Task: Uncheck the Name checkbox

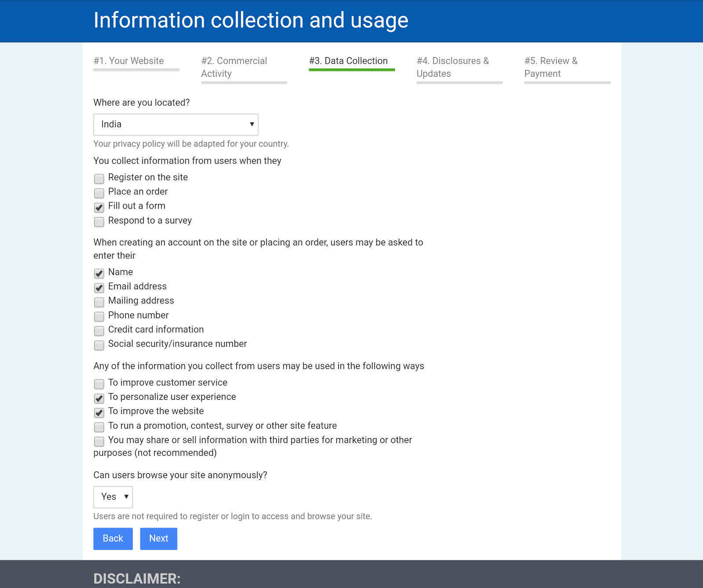Action: [99, 274]
